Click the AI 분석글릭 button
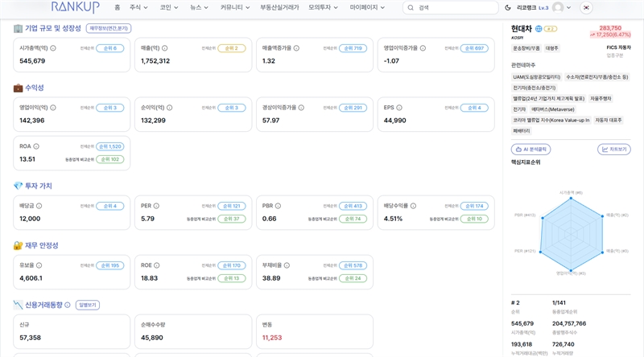This screenshot has width=644, height=357. coord(530,149)
